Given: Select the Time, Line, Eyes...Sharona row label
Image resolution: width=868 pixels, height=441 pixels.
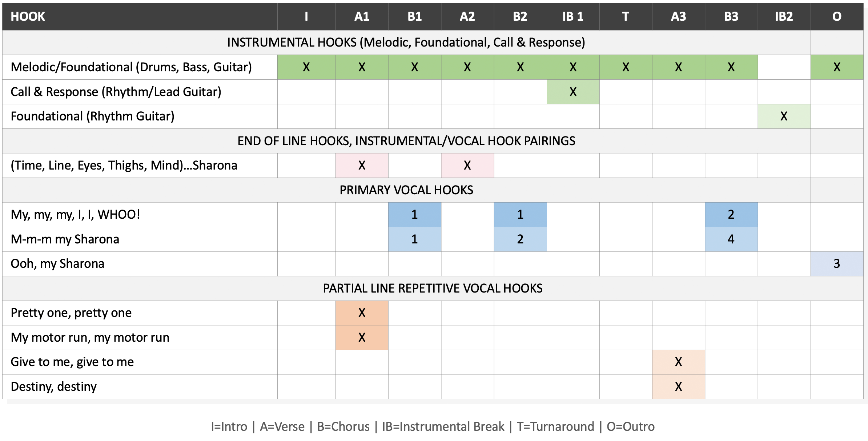Looking at the screenshot, I should click(124, 166).
